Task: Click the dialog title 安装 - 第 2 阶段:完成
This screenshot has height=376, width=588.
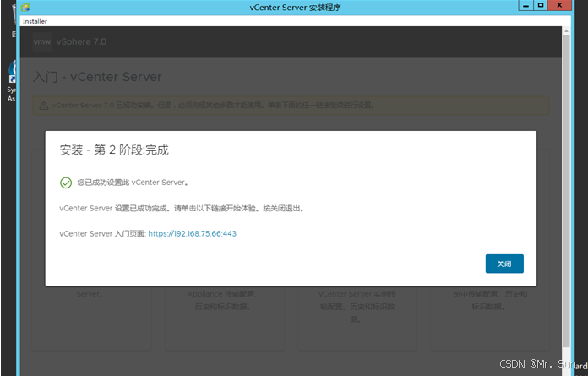Action: pos(114,150)
